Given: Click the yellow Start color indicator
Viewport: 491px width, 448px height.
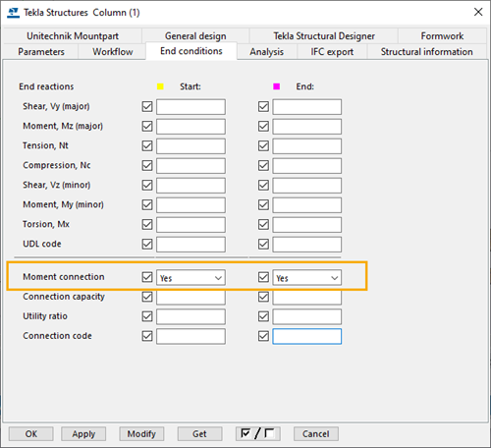Looking at the screenshot, I should 160,86.
